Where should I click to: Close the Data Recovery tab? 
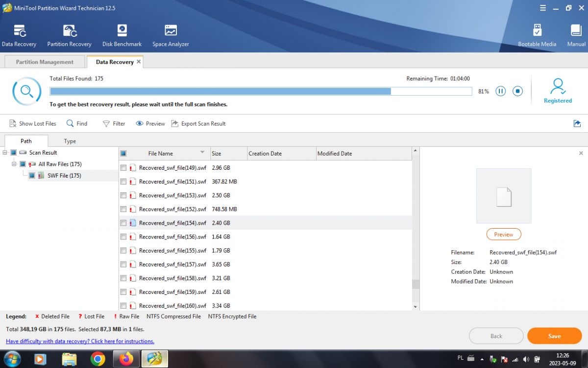139,62
